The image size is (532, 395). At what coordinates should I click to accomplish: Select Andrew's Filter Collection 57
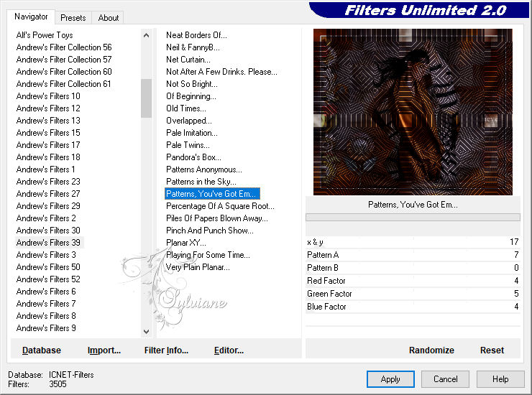point(64,60)
